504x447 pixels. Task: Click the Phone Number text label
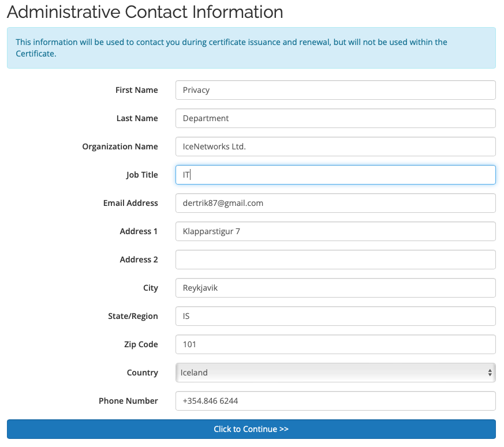(x=128, y=401)
